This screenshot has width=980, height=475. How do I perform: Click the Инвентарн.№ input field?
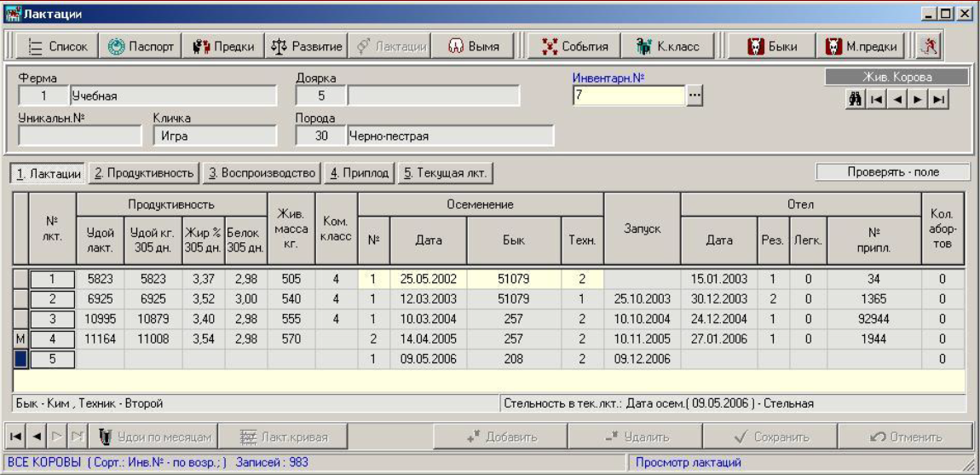pyautogui.click(x=629, y=96)
